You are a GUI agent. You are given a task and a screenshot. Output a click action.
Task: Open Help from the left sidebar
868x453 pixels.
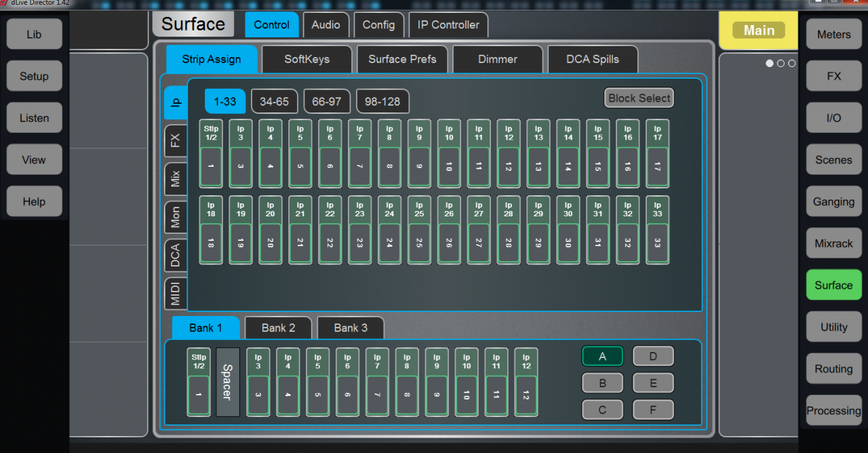click(34, 201)
